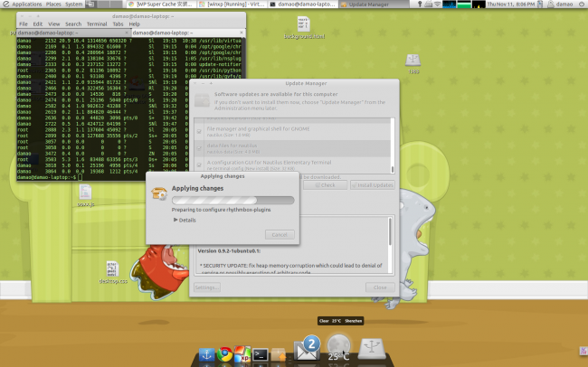The width and height of the screenshot is (588, 367).
Task: Click the green system monitor graph applet
Action: click(464, 5)
